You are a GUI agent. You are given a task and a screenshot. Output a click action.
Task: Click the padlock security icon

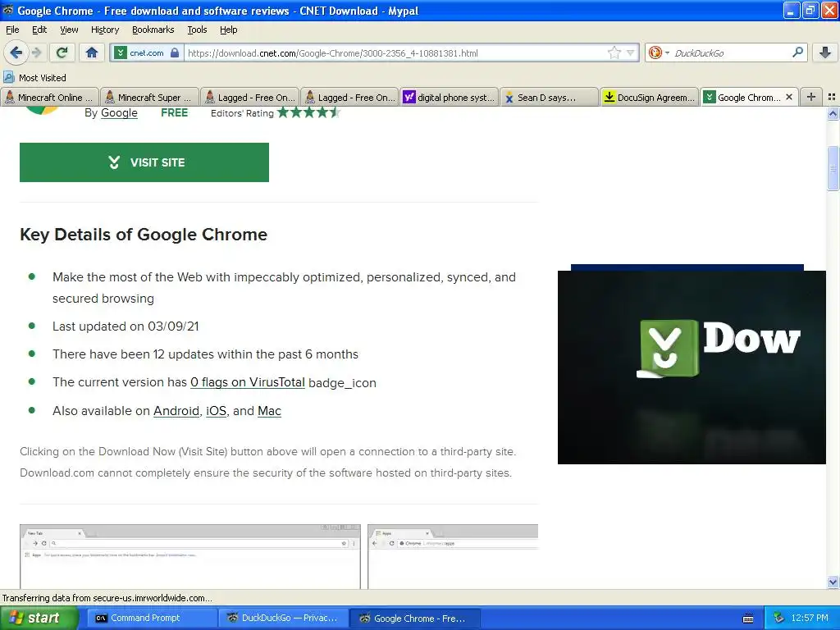[x=175, y=52]
